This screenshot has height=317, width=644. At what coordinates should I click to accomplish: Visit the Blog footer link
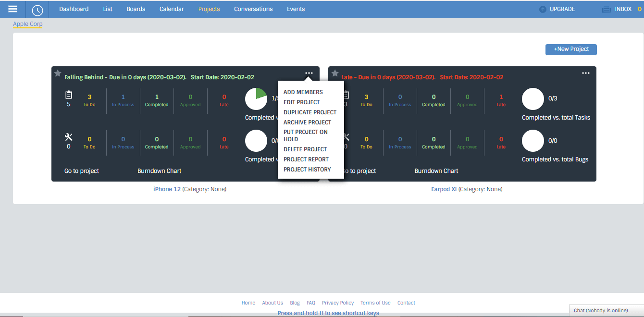295,303
